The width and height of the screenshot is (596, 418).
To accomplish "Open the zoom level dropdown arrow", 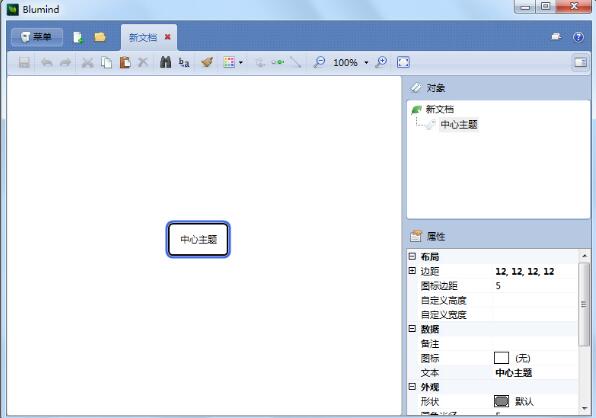I will [366, 62].
